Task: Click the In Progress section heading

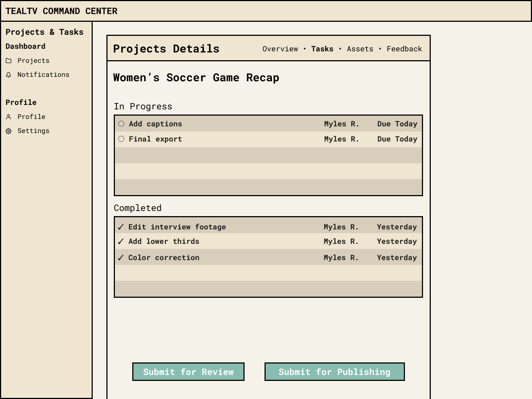Action: 143,106
